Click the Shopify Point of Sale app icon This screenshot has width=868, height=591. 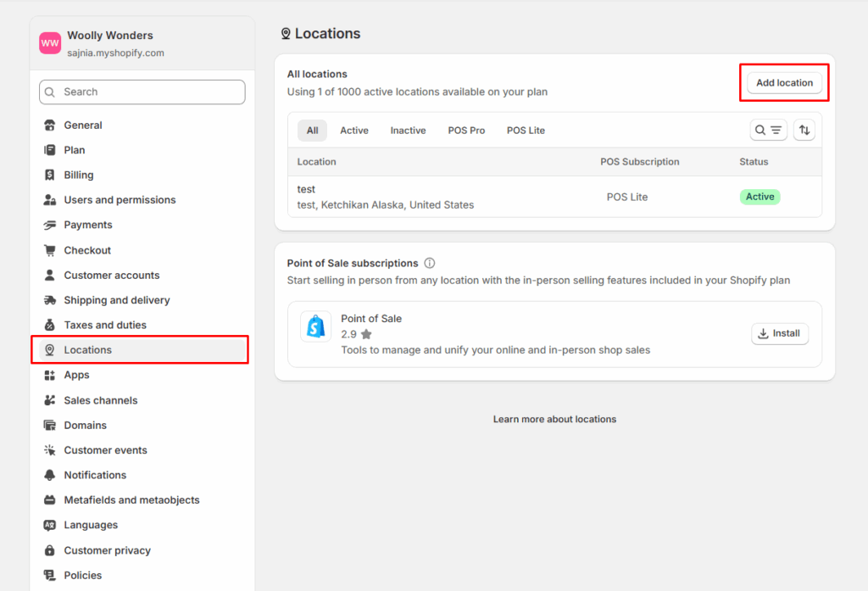tap(315, 326)
